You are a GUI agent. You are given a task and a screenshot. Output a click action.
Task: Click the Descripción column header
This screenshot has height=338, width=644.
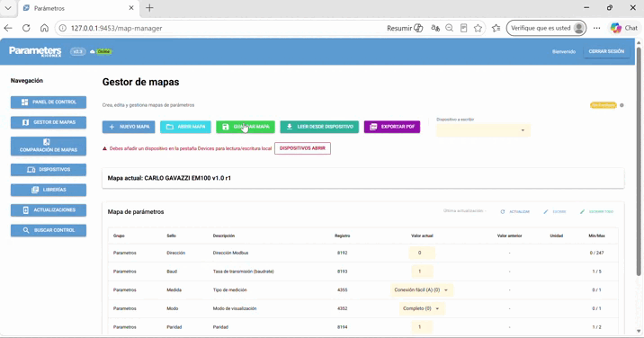[x=224, y=236]
